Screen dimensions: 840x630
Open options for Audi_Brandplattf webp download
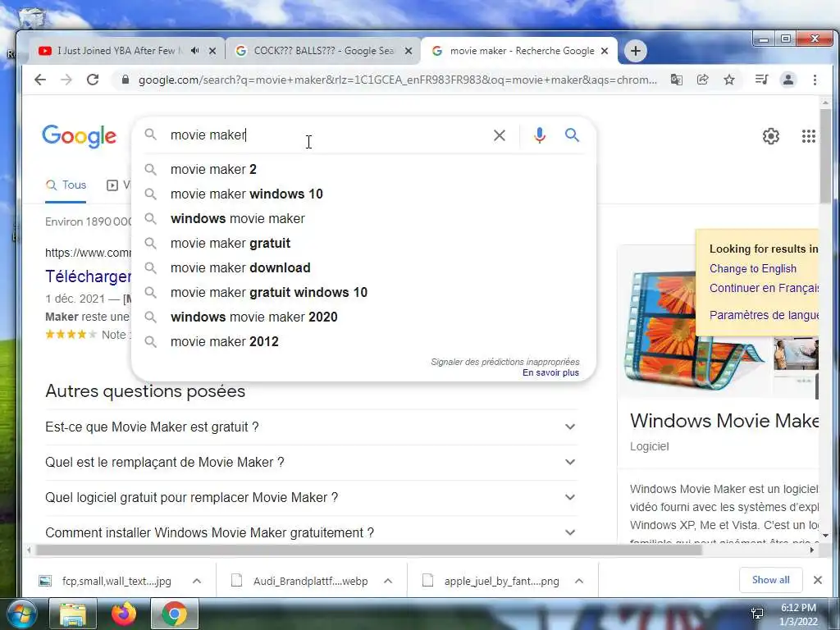(388, 581)
